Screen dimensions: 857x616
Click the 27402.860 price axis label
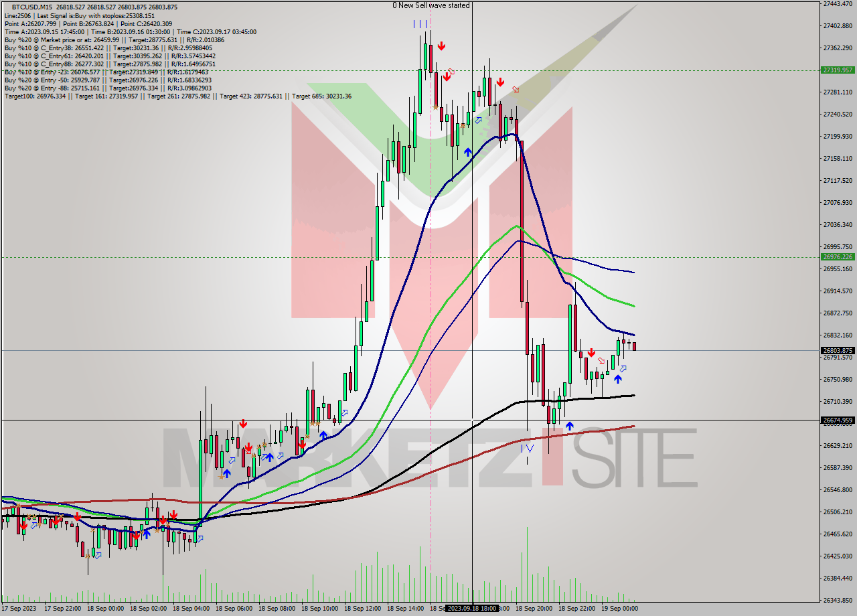pyautogui.click(x=838, y=25)
